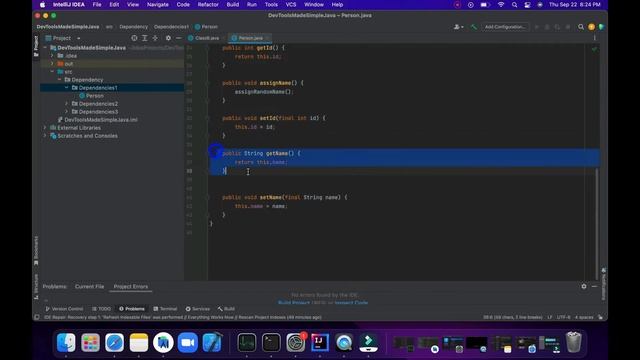
Task: Open editor tabs more-options icon
Action: pyautogui.click(x=595, y=38)
